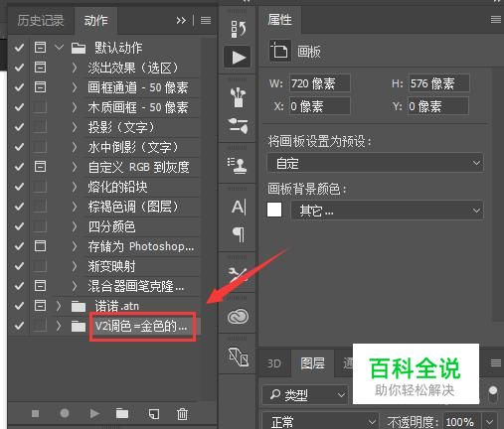Open the 3D panel icon in dock

pyautogui.click(x=239, y=357)
